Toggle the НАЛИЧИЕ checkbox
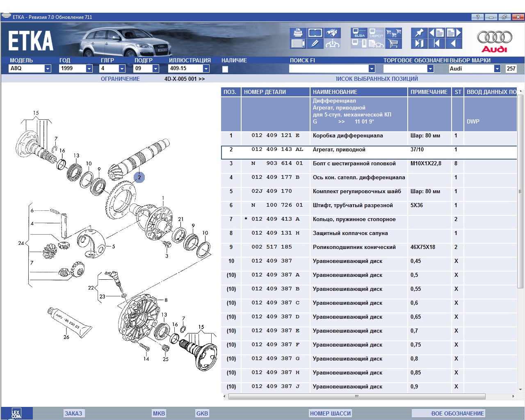 click(x=225, y=69)
